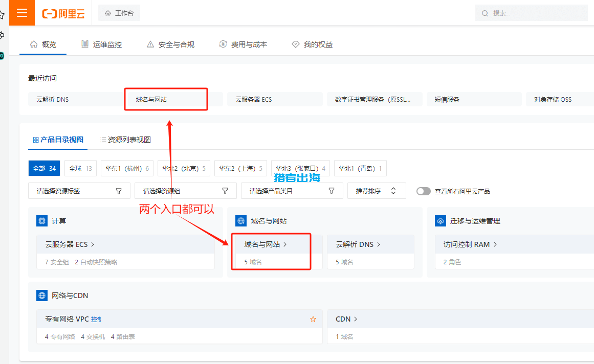Click the 产品目录视图 grid icon
Screen dimensions: 594x364
point(36,140)
